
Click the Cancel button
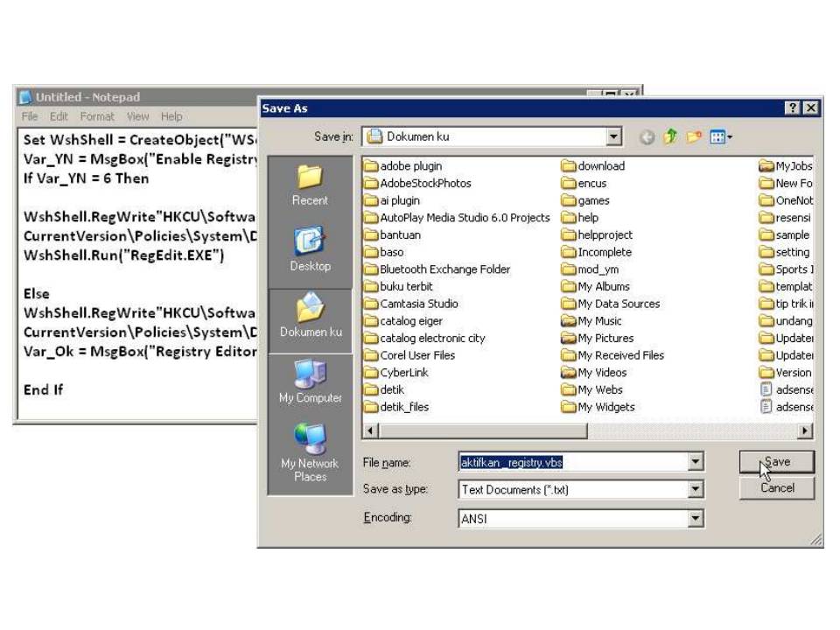[x=775, y=488]
